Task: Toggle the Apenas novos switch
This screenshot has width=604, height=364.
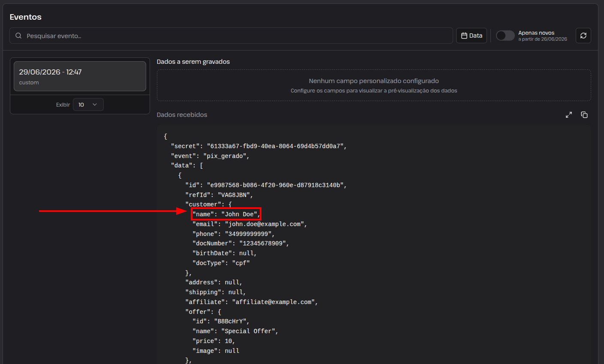Action: coord(505,36)
